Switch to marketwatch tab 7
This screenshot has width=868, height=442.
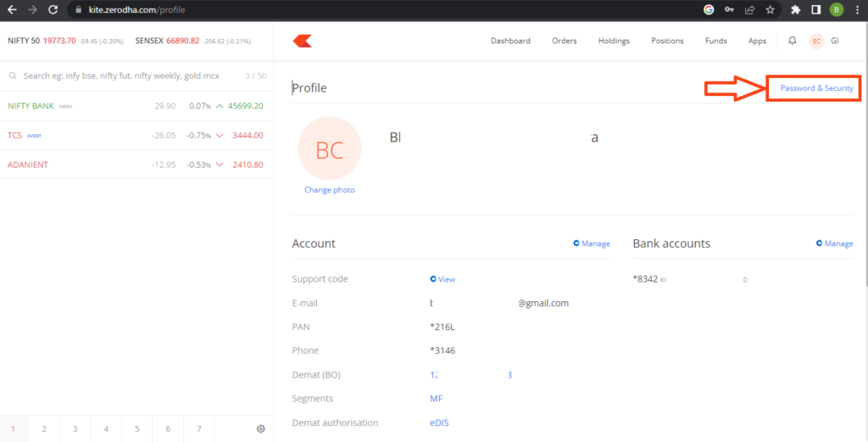[198, 428]
